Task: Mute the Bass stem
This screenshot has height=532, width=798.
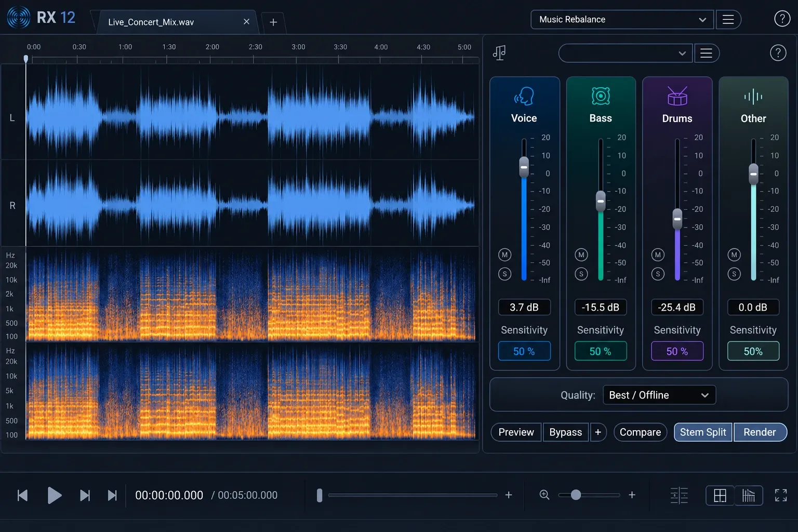Action: 581,255
